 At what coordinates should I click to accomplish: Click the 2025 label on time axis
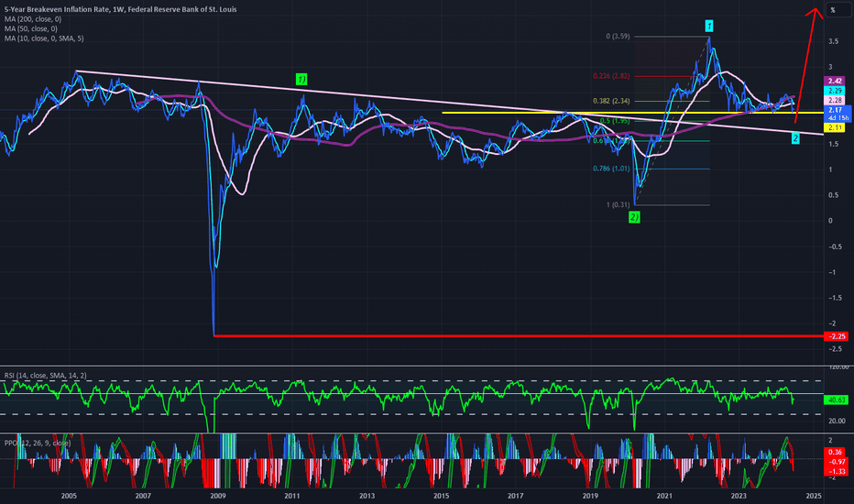coord(814,496)
